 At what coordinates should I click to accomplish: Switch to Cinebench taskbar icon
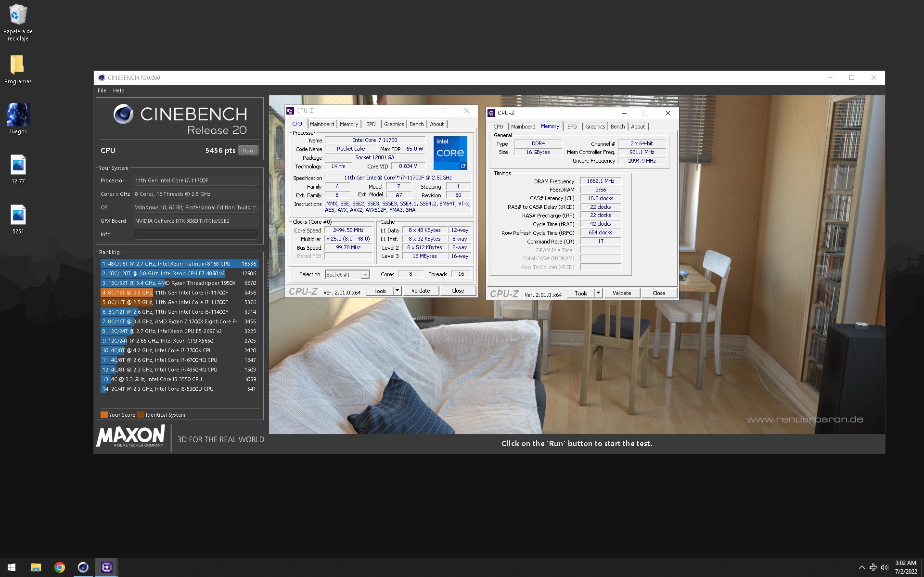coord(83,567)
